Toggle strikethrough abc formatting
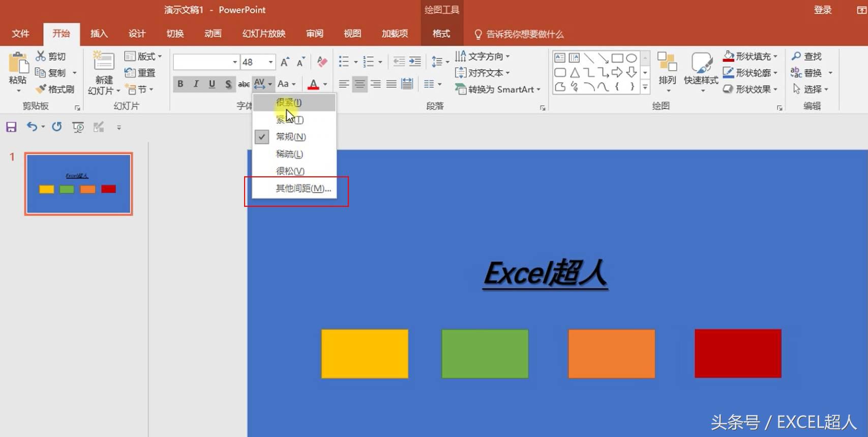 [x=244, y=84]
